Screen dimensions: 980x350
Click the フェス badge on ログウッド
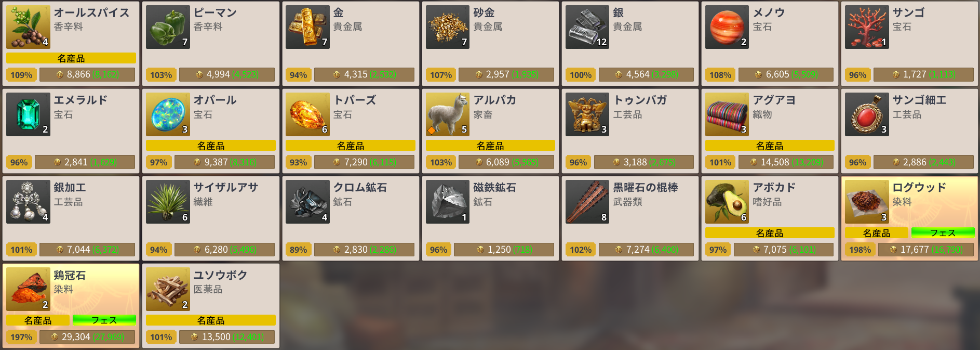tap(943, 233)
